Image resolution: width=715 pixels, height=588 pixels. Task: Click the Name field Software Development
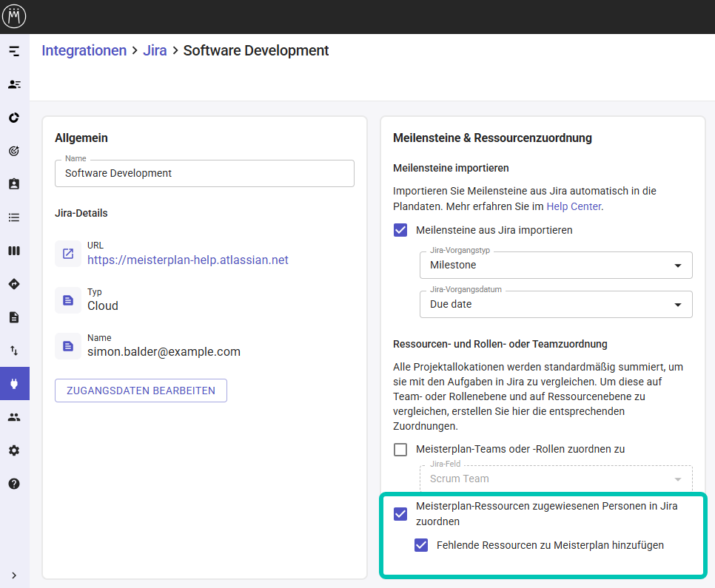pyautogui.click(x=204, y=173)
